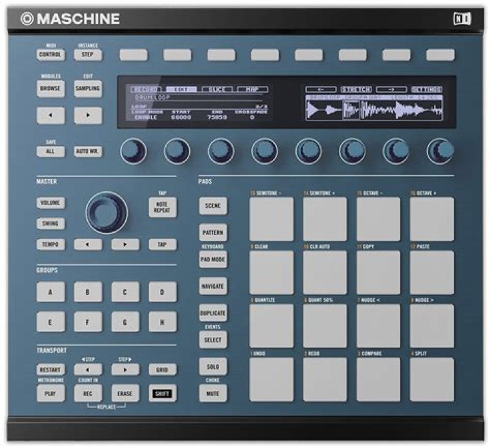The image size is (490, 448).
Task: Click pad 3 labeled COMPARE
Action: coord(378,379)
